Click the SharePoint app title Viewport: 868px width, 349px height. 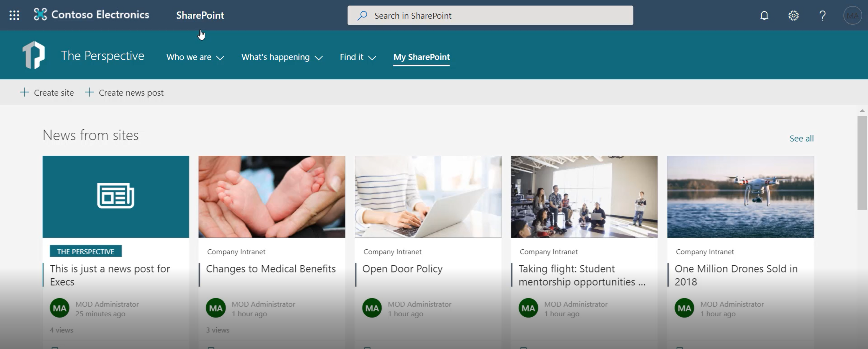point(200,15)
